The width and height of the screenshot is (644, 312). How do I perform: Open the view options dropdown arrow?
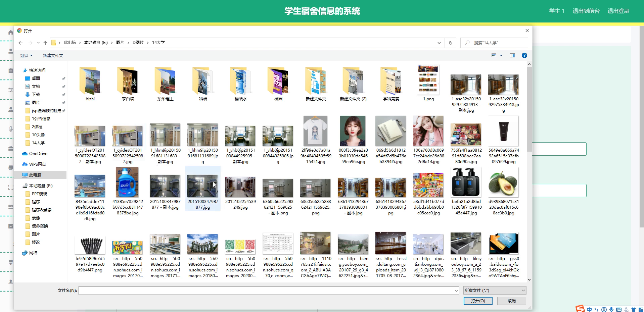coord(501,55)
